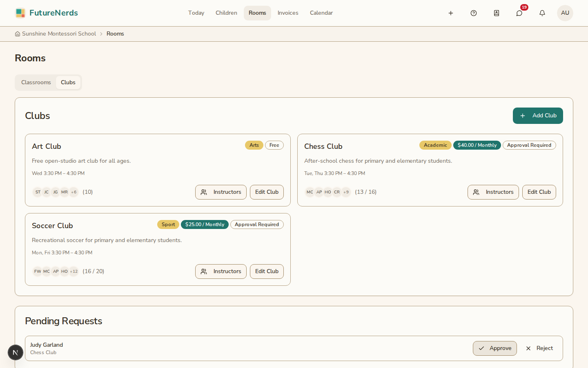
Task: Click the FutureNerds logo icon
Action: pyautogui.click(x=20, y=13)
